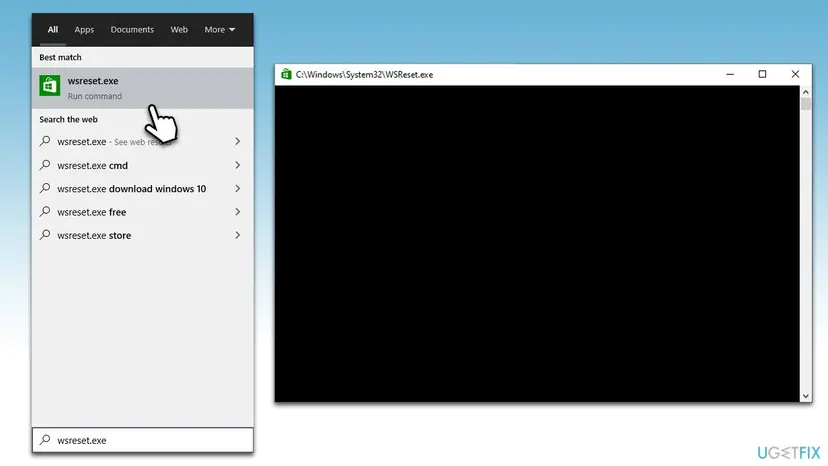Expand the 'wsreset.exe download windows 10' chevron
Viewport: 828px width, 466px height.
238,188
